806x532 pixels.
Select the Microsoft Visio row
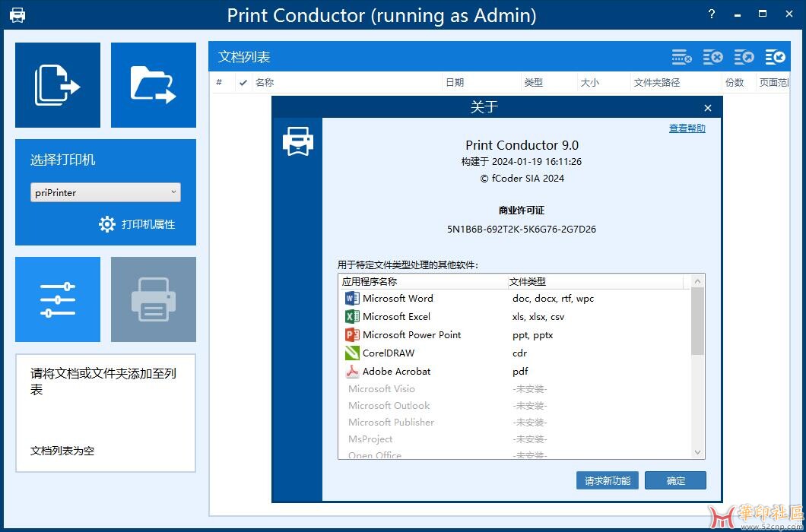click(x=515, y=389)
